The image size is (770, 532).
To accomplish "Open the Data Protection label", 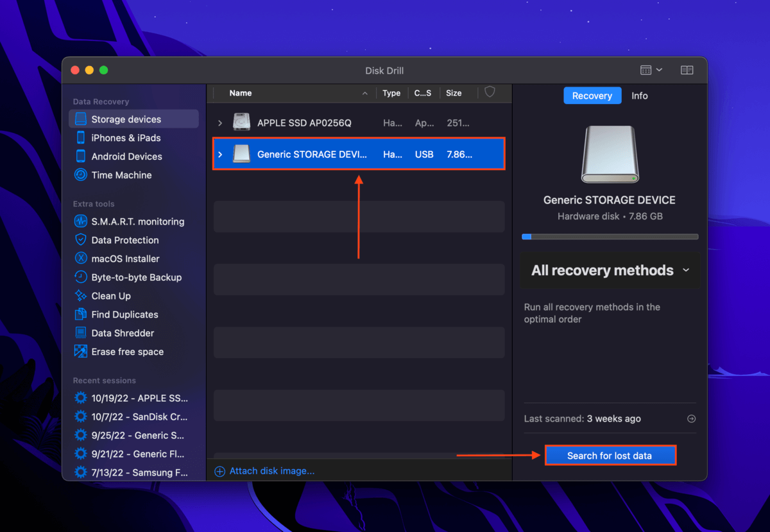I will pyautogui.click(x=125, y=240).
